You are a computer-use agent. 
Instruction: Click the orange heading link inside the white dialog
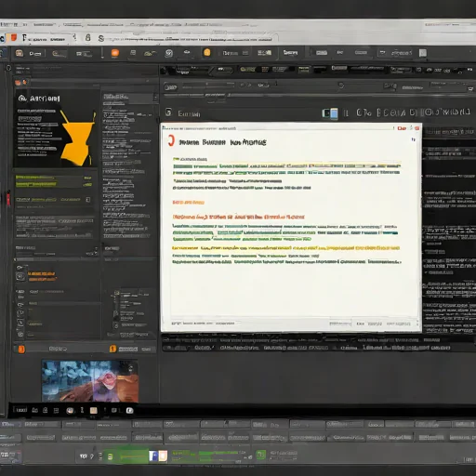[238, 217]
